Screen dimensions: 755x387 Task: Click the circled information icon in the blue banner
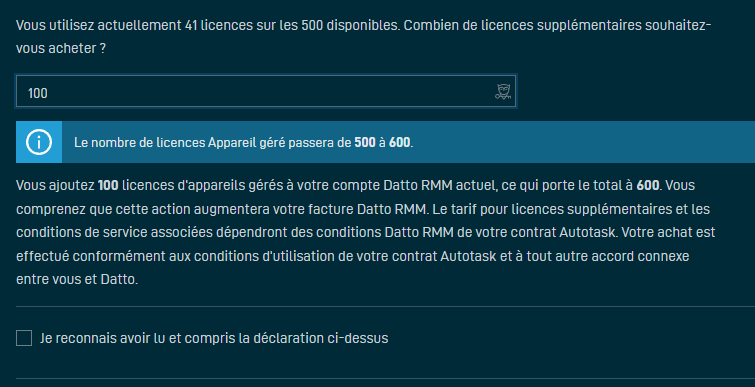39,142
